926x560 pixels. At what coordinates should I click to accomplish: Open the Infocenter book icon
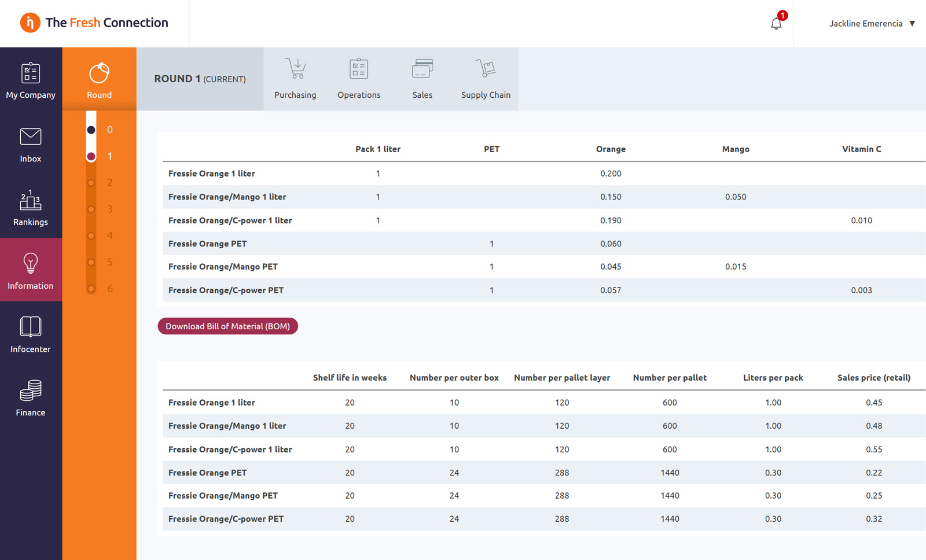[31, 327]
